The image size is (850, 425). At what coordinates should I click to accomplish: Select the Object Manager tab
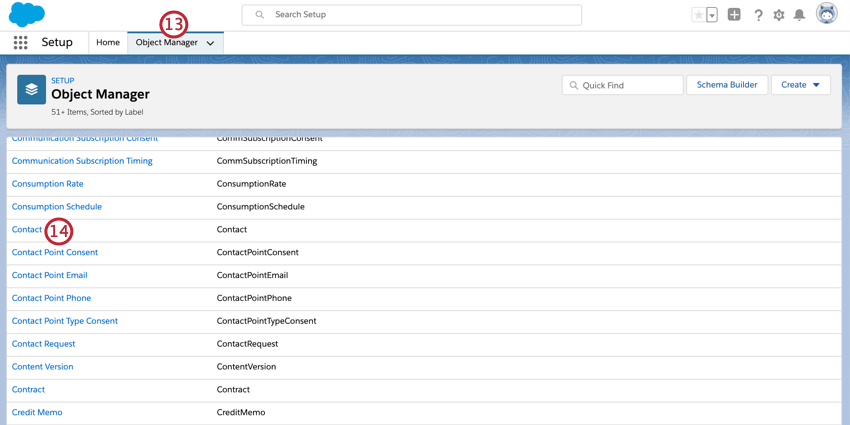(x=166, y=43)
